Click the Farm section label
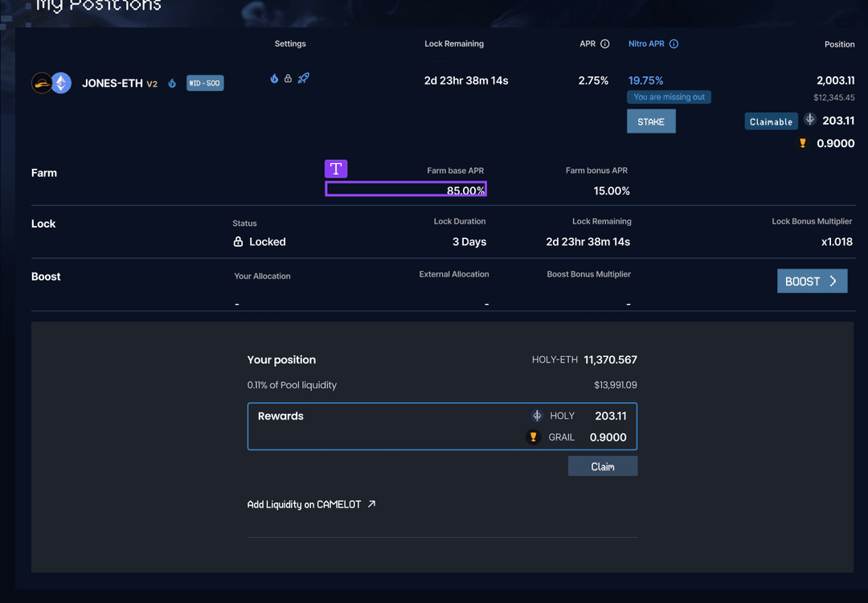The width and height of the screenshot is (868, 603). pos(43,173)
